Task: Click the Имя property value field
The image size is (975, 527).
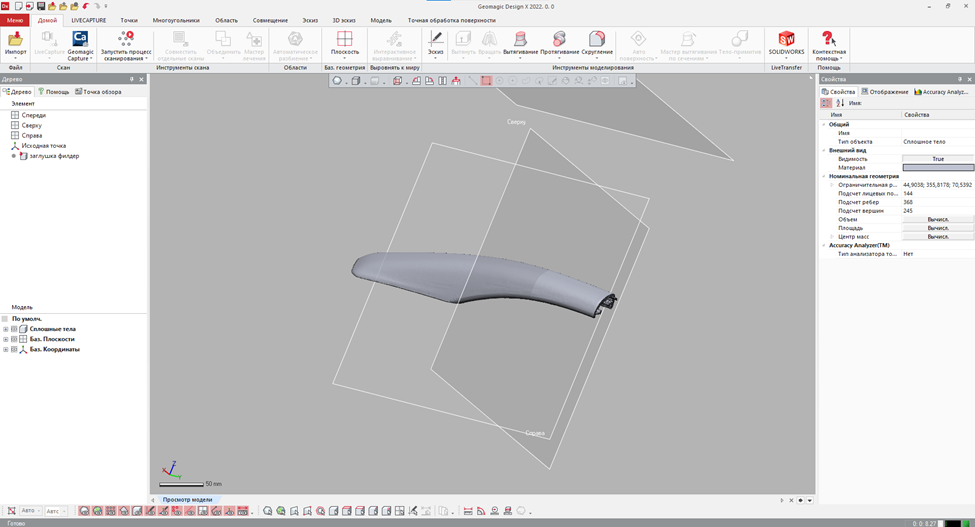Action: coord(938,133)
